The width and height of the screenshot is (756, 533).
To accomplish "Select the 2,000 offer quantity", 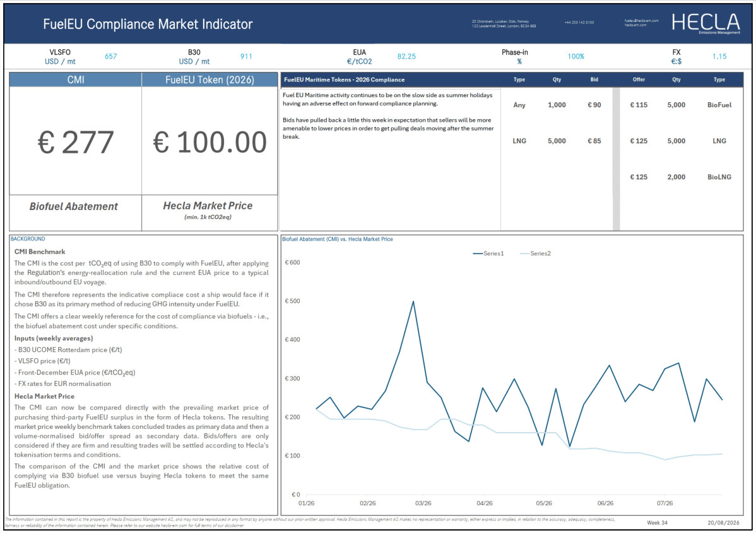I will pyautogui.click(x=676, y=177).
